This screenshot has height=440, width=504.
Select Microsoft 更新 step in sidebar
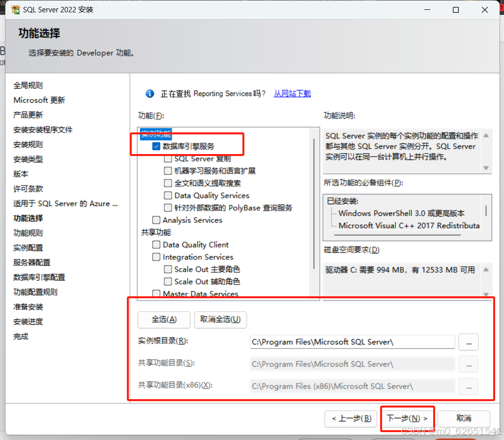(x=39, y=100)
